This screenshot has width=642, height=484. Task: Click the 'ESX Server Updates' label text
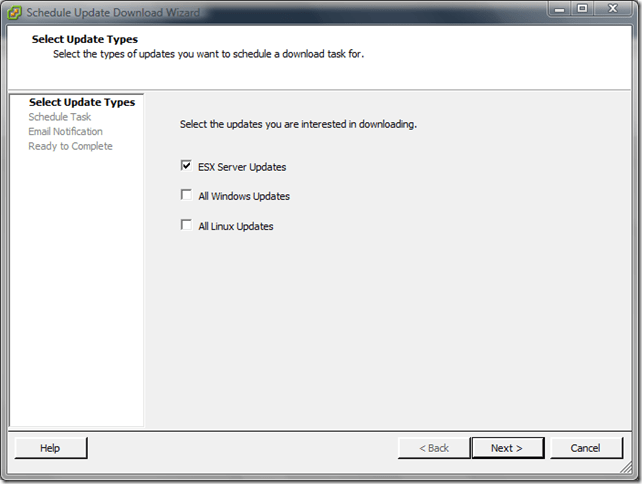click(242, 167)
